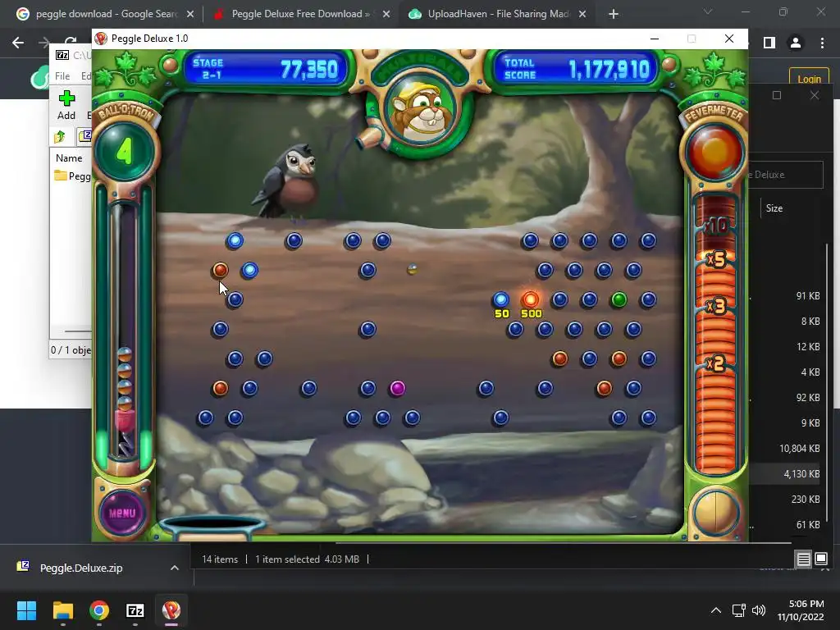Click the Peggle taskbar icon
This screenshot has height=630, width=840.
171,610
